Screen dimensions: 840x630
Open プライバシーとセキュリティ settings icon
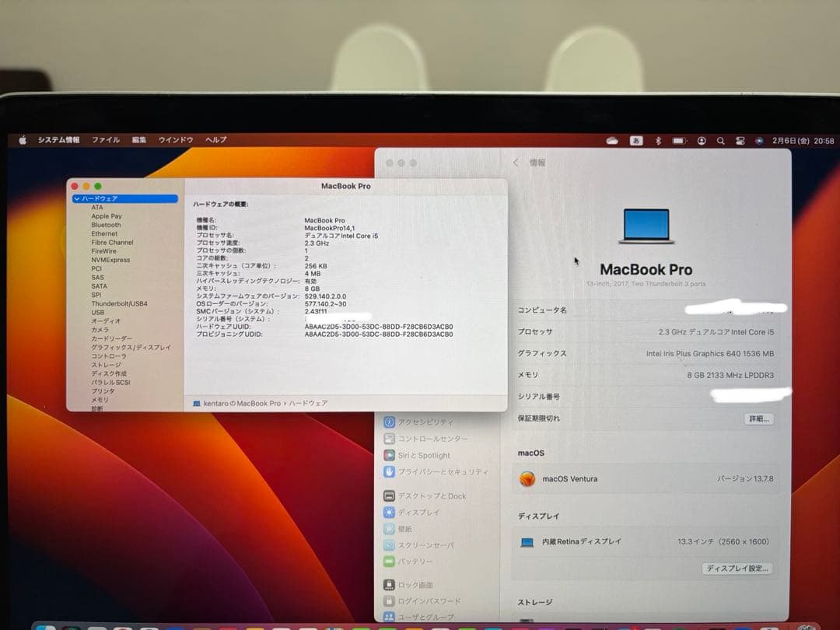pos(389,472)
